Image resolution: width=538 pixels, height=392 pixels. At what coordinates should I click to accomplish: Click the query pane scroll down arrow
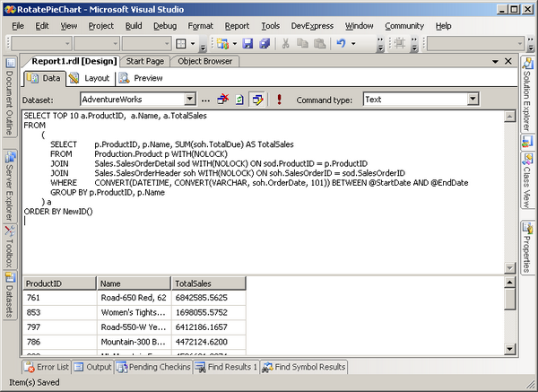click(x=509, y=267)
